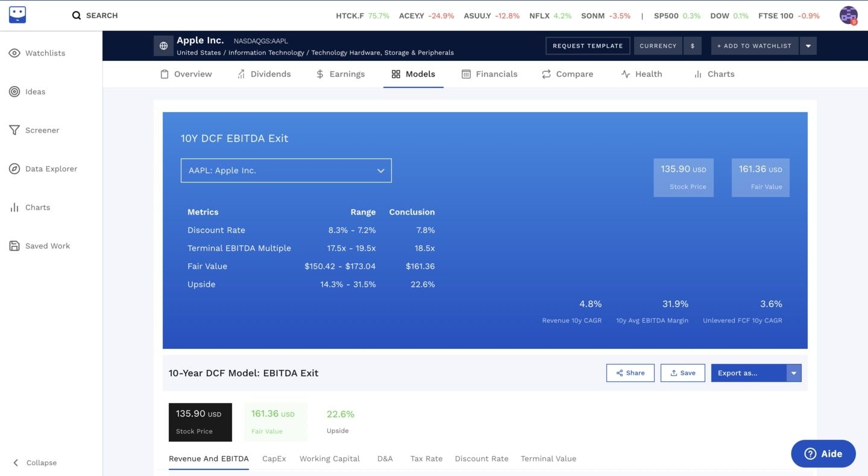The width and height of the screenshot is (868, 476).
Task: Click the globe icon beside Apple Inc.
Action: click(x=163, y=46)
